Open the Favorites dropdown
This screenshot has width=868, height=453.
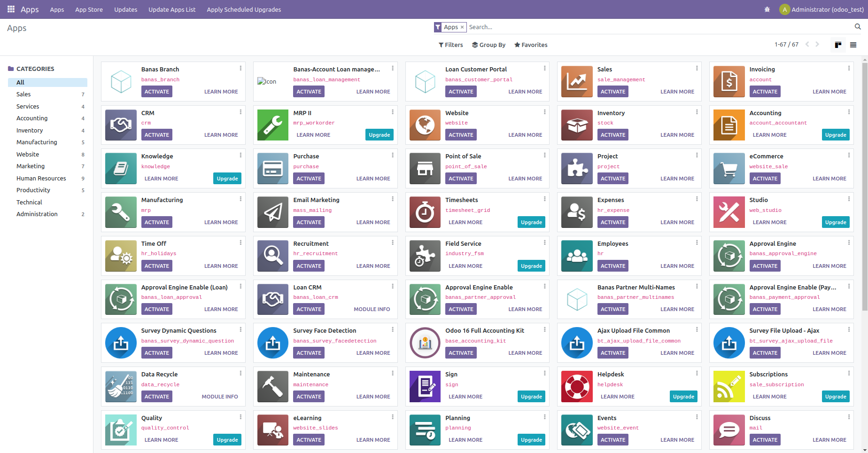530,45
